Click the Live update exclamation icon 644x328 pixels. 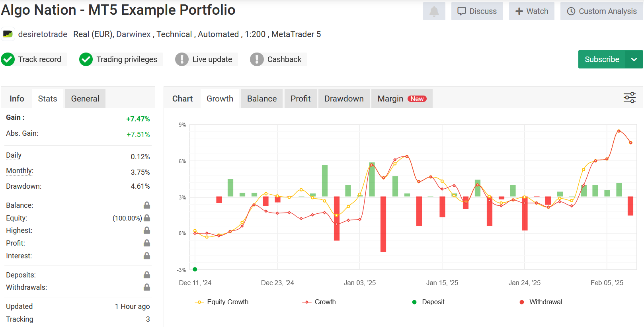click(x=182, y=59)
